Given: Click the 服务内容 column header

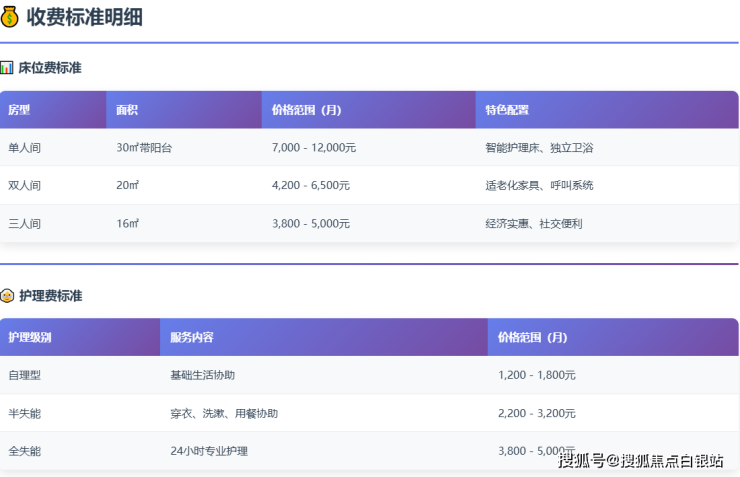Looking at the screenshot, I should [x=192, y=337].
